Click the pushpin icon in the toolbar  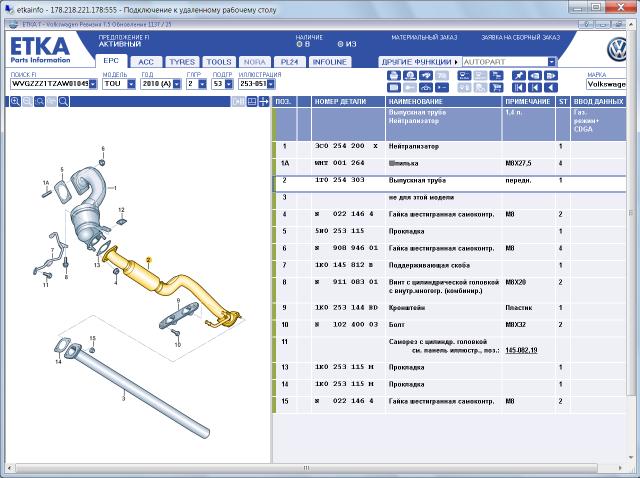tap(518, 76)
